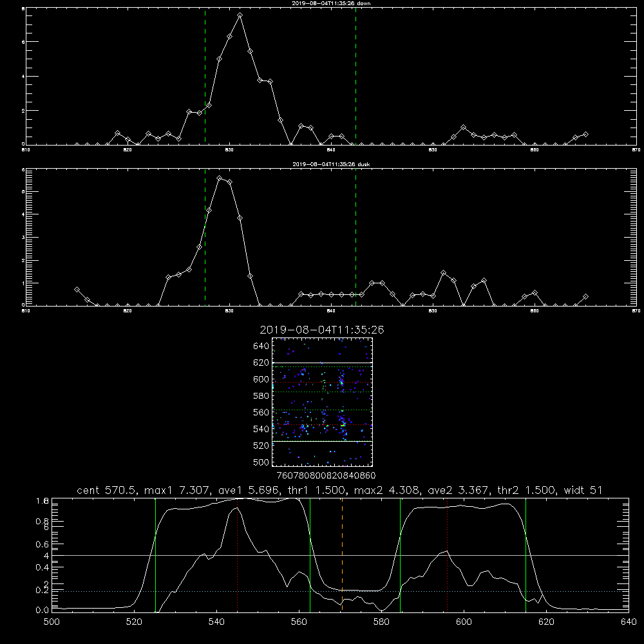This screenshot has height=644, width=644.
Task: Select the "max1 7.307" value
Action: click(177, 490)
